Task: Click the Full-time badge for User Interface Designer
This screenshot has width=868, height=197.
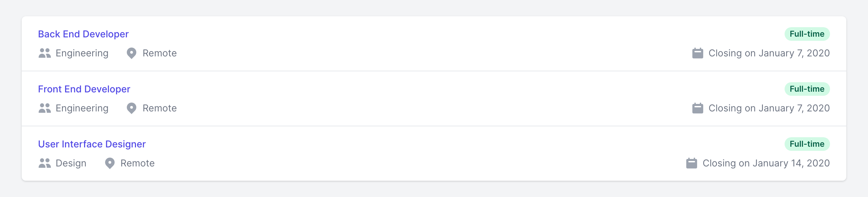Action: click(x=807, y=144)
